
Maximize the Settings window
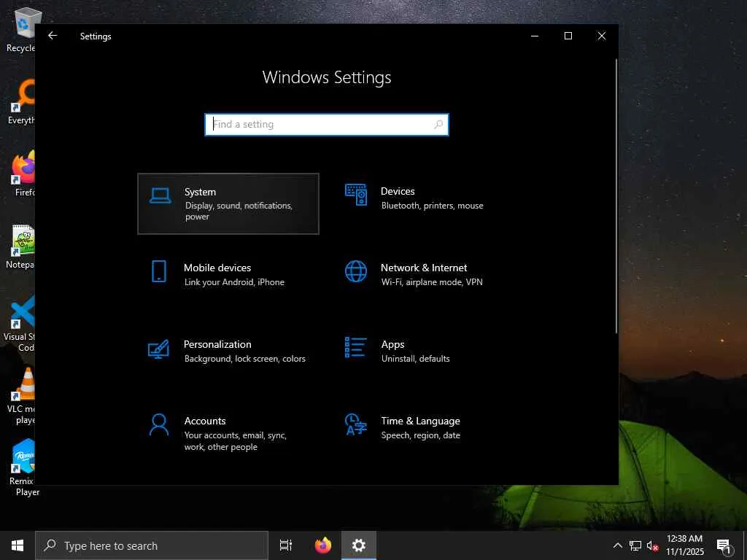click(568, 36)
